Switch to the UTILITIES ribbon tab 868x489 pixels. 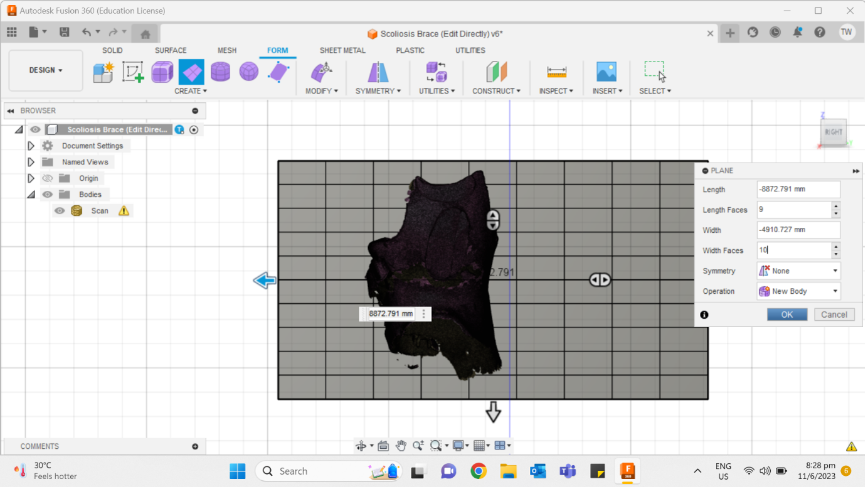pos(470,51)
